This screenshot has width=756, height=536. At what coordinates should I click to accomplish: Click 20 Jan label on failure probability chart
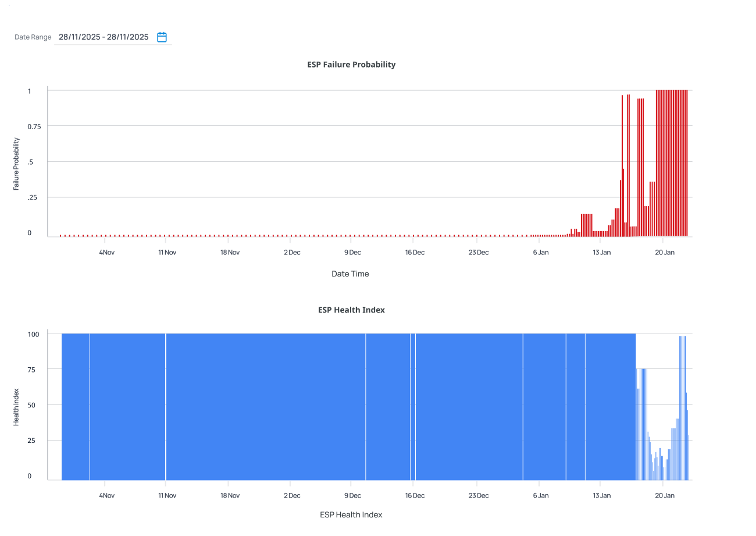pyautogui.click(x=665, y=253)
